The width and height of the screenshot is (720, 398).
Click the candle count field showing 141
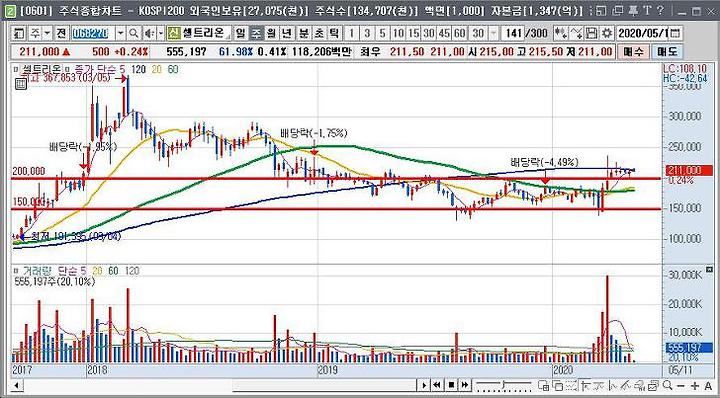[x=512, y=33]
